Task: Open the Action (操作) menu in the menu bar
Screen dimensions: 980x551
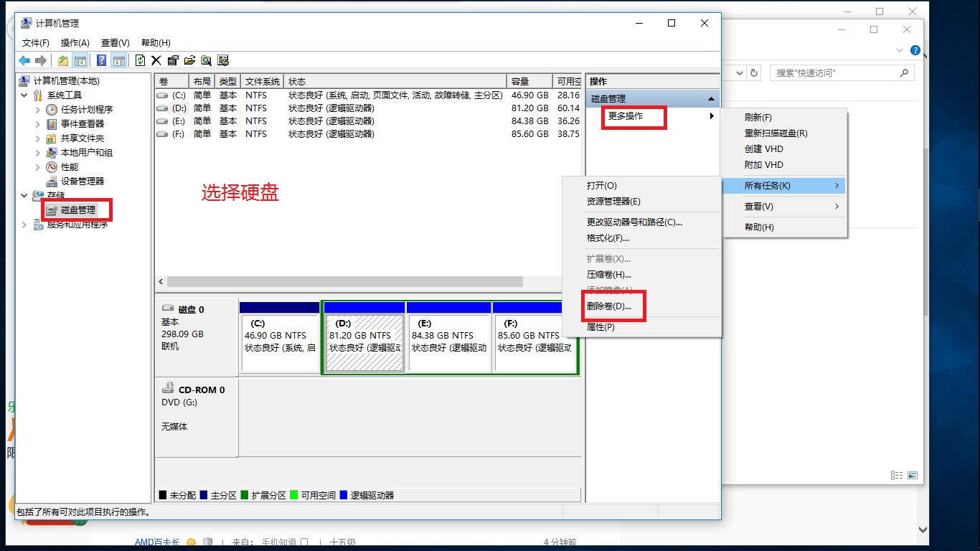Action: pos(75,43)
